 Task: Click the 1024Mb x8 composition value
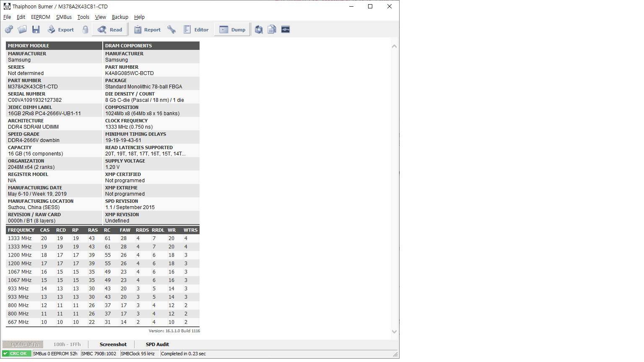click(x=143, y=114)
